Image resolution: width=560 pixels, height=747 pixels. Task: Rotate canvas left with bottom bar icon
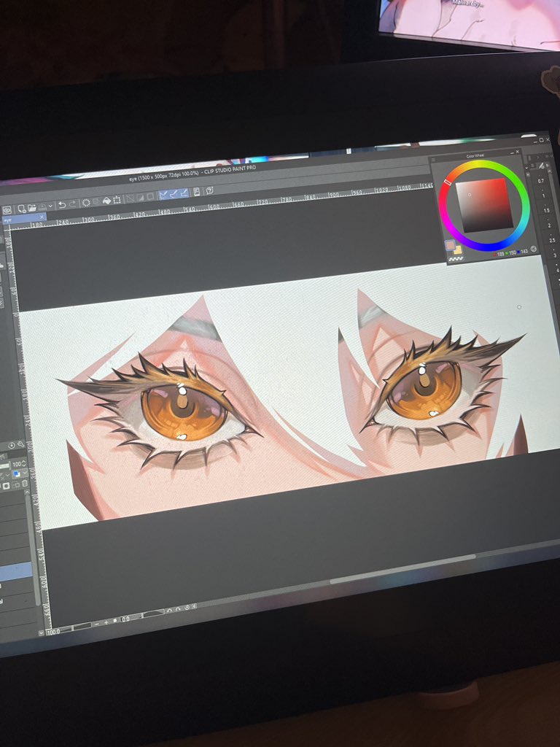(x=169, y=611)
